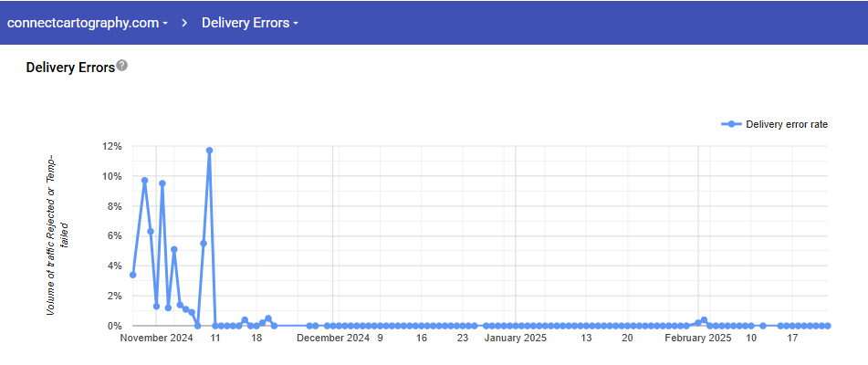This screenshot has height=365, width=868.
Task: Click the first data point on the chart
Action: tap(133, 275)
